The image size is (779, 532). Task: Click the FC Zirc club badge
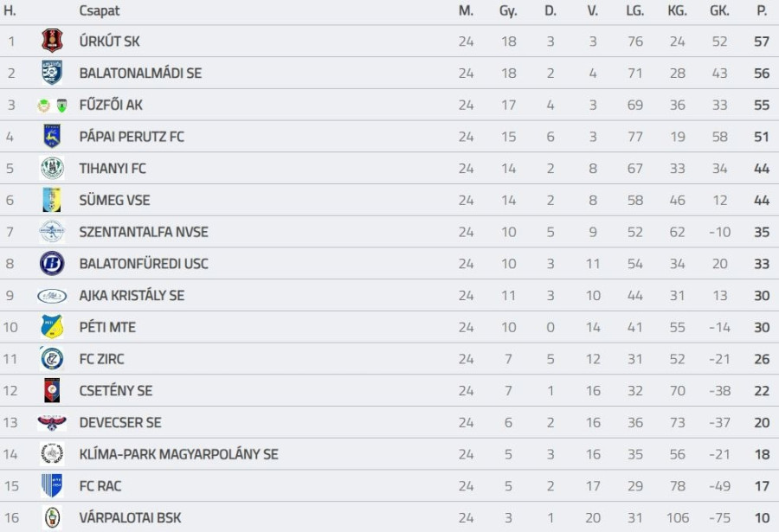tap(52, 358)
